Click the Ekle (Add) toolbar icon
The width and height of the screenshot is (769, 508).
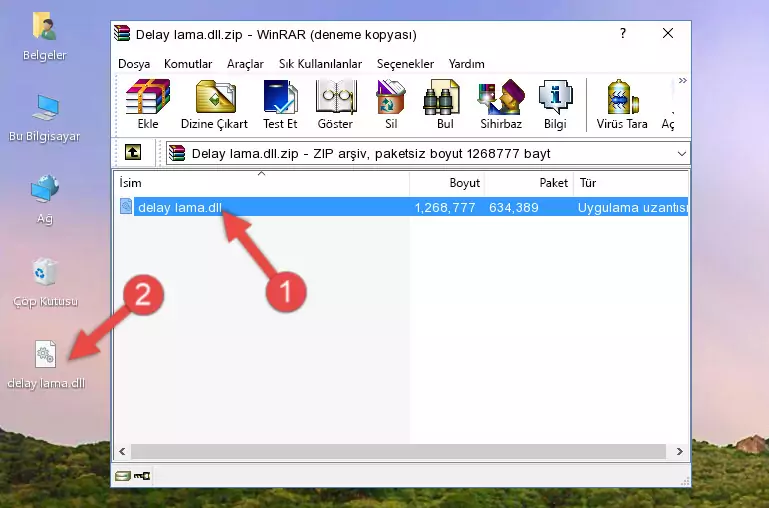tap(148, 104)
